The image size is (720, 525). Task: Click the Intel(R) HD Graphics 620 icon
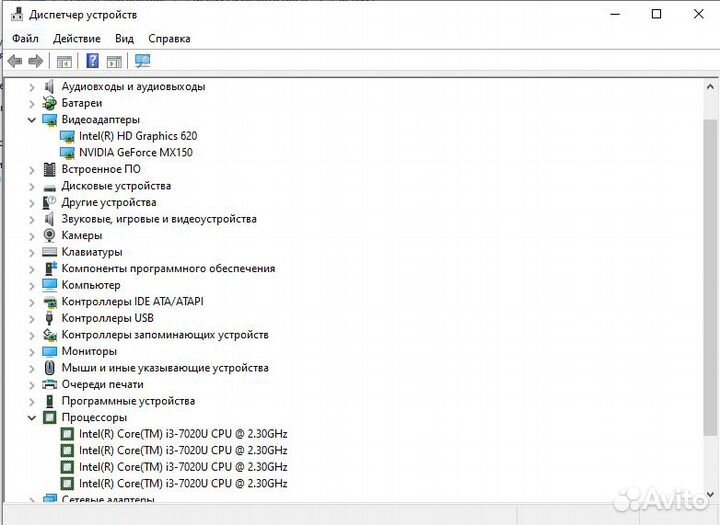[x=67, y=136]
